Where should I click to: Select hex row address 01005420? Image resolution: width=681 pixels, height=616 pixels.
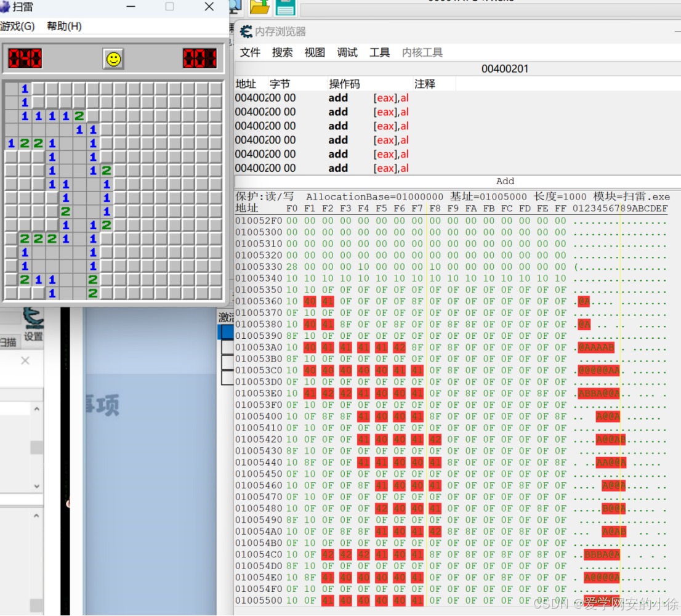tap(259, 440)
